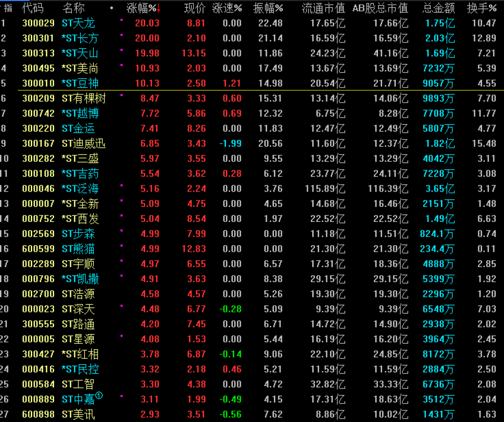Click price 12.83 of ST熊猫
Viewport: 504px width, 422px height.
[194, 249]
